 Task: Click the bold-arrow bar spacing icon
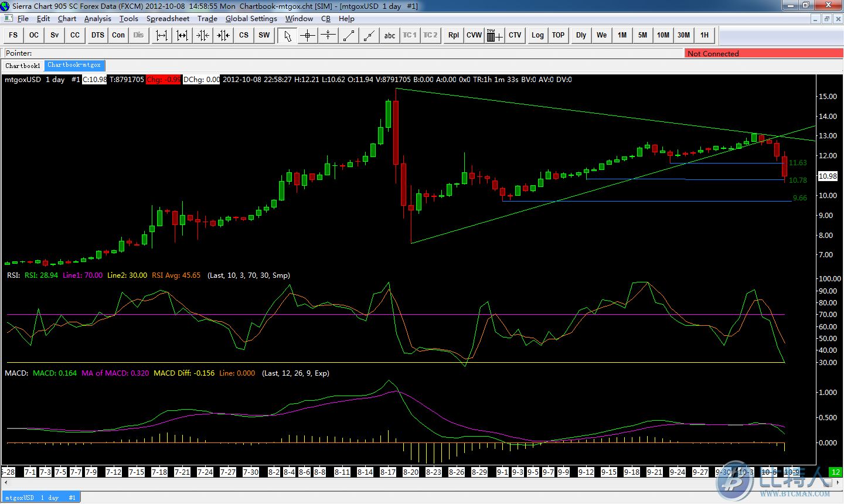coord(182,35)
